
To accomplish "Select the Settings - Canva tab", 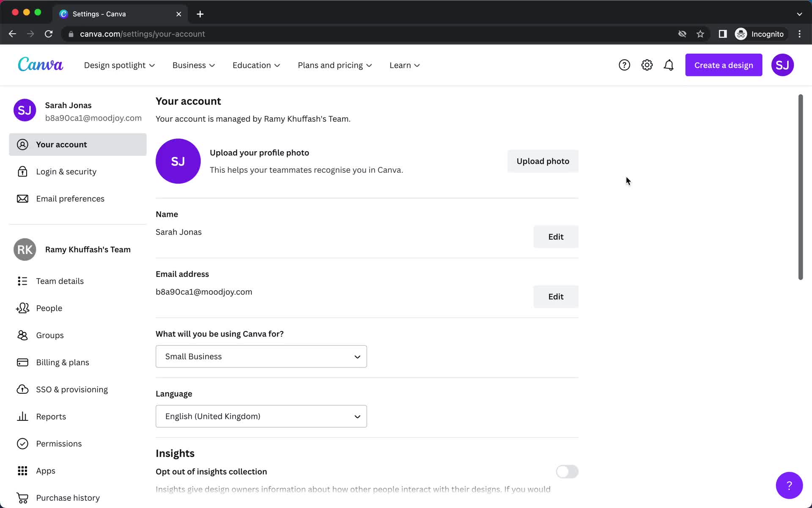I will pyautogui.click(x=120, y=14).
